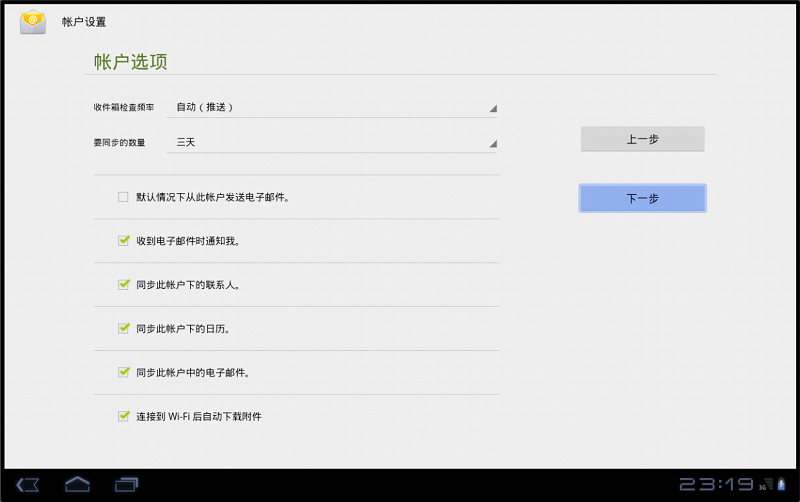Click the 上一步 button
Viewport: 800px width, 502px height.
642,139
